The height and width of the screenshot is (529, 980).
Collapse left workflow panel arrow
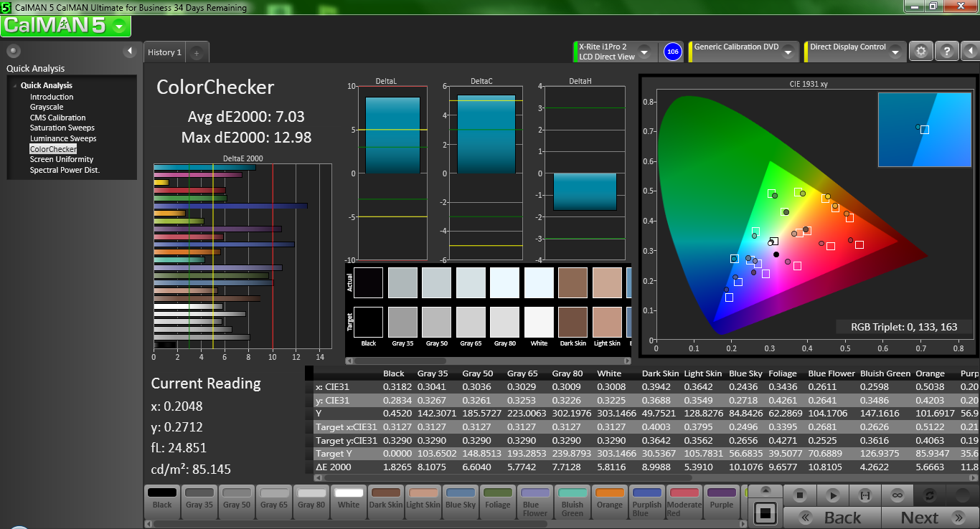pyautogui.click(x=130, y=51)
